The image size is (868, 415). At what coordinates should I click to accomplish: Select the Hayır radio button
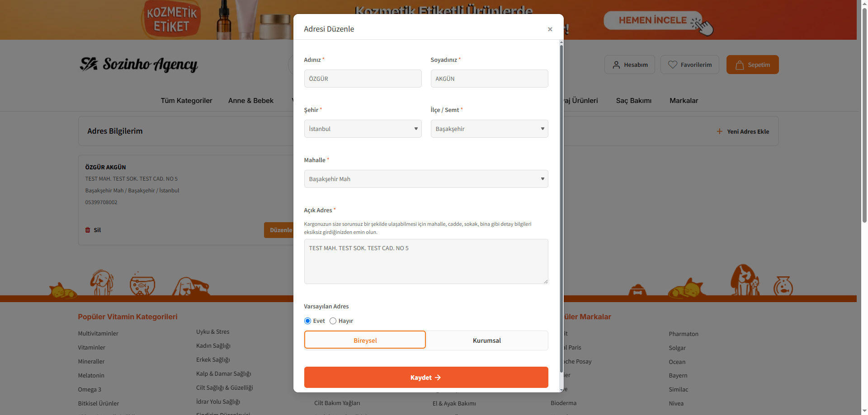click(x=333, y=321)
